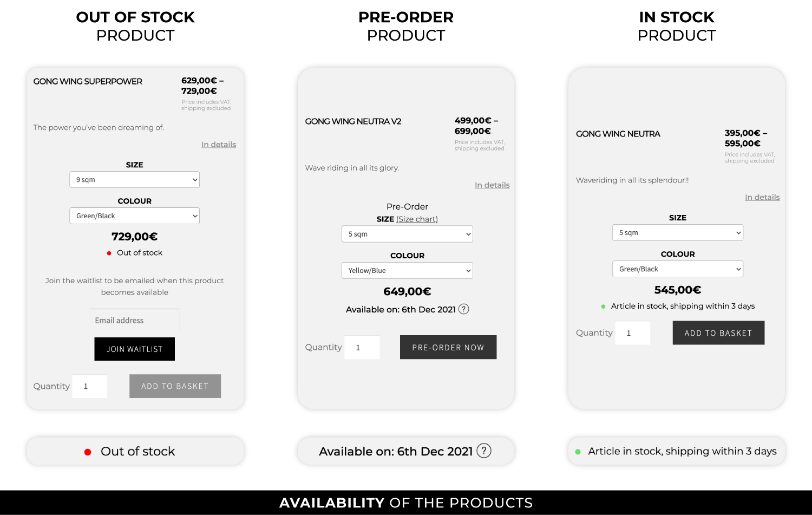
Task: Click the help icon beside Available on date
Action: click(463, 309)
